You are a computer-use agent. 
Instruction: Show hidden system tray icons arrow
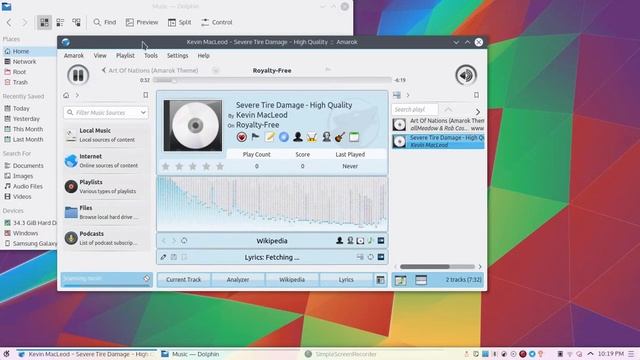590,354
